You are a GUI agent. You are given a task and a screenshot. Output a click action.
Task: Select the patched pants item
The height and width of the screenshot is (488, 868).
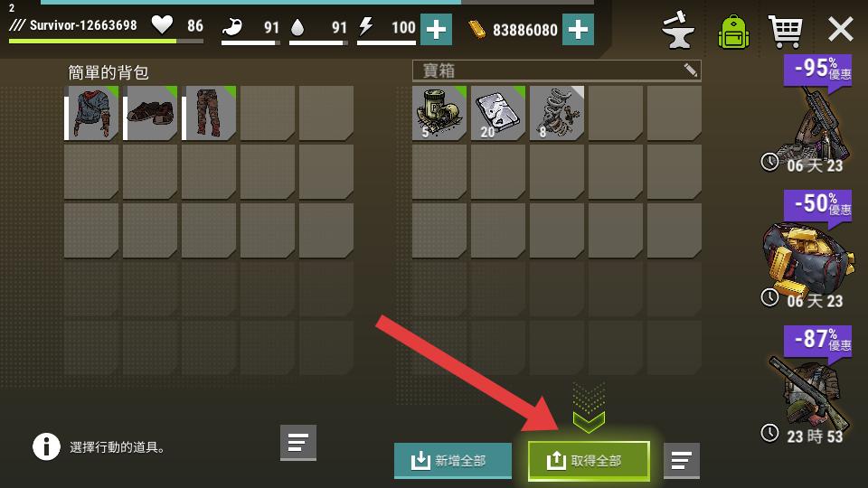coord(209,113)
